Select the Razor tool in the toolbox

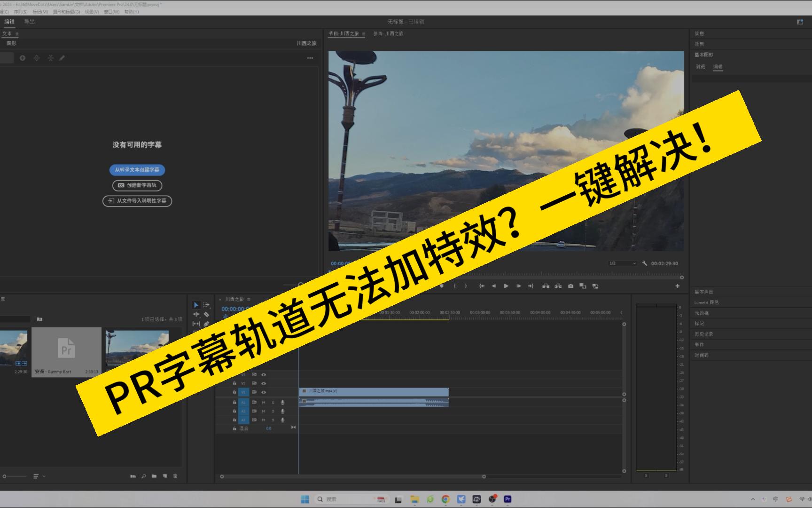click(206, 314)
